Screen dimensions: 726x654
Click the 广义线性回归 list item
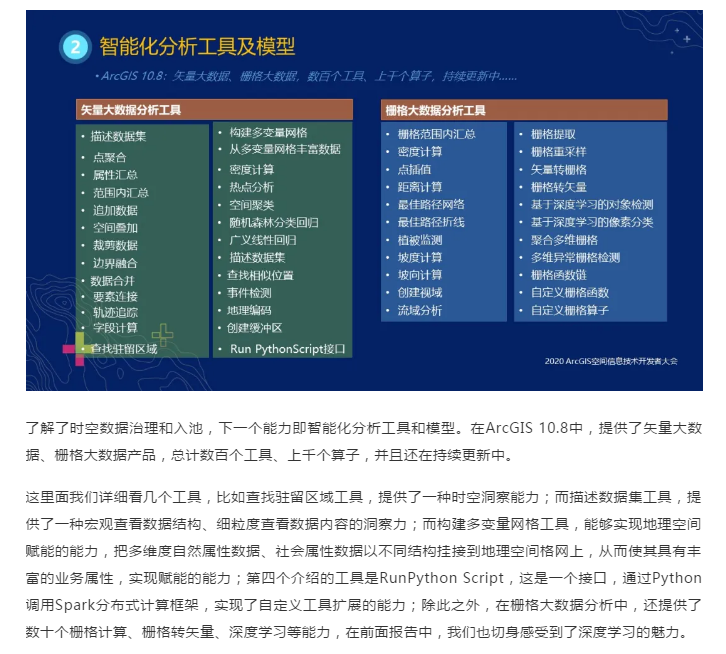(x=263, y=240)
